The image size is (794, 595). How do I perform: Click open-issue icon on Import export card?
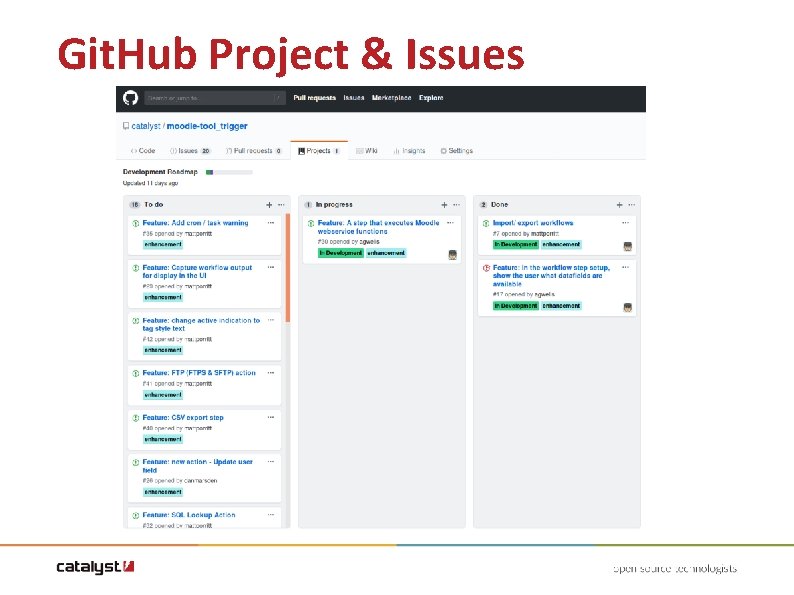tap(486, 223)
